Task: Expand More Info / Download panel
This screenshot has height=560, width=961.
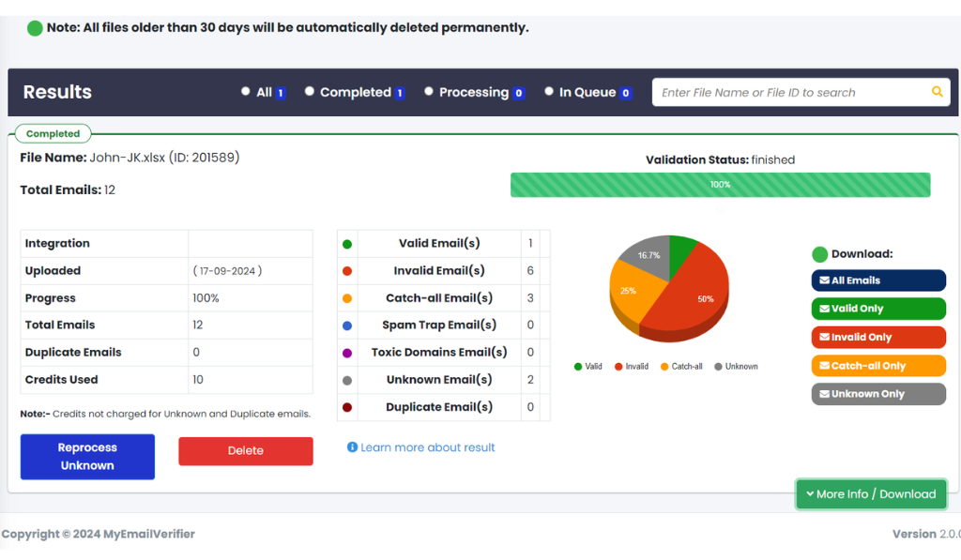Action: click(871, 493)
